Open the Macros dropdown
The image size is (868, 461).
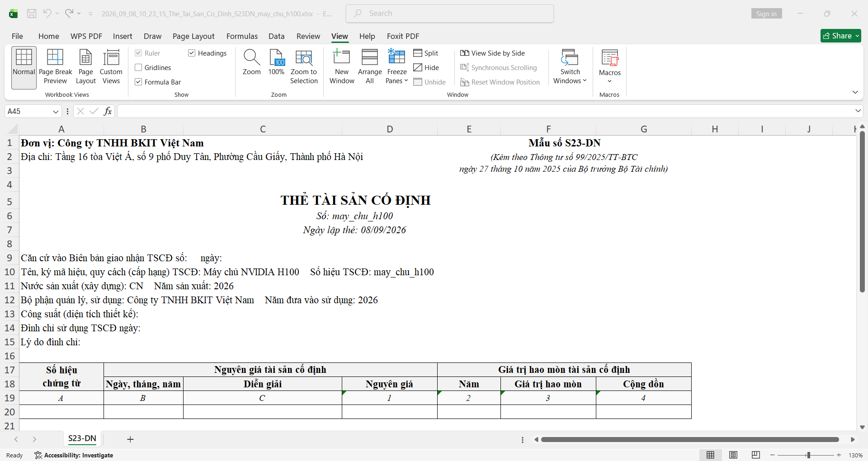[610, 67]
